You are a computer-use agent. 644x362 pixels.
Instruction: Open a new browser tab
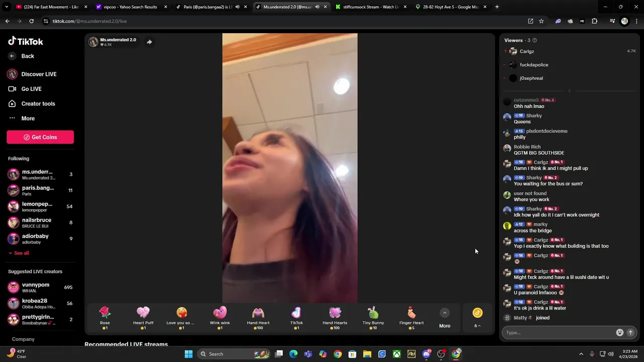coord(497,7)
